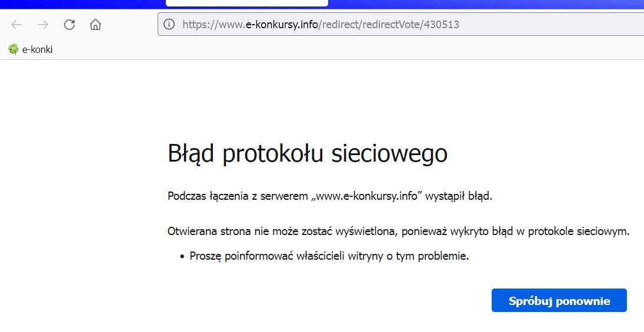Go to the browser home page
This screenshot has width=644, height=332.
[x=95, y=25]
